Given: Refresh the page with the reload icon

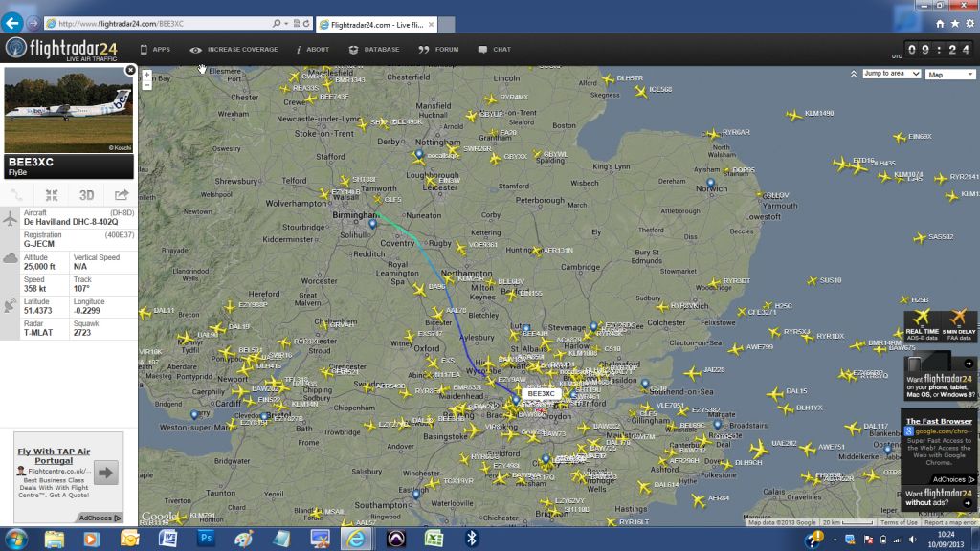Looking at the screenshot, I should [306, 24].
